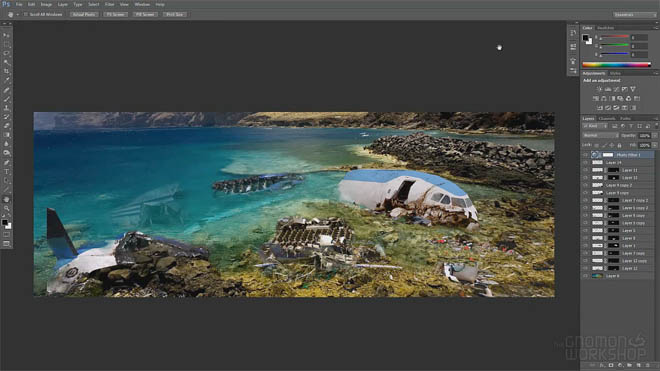Toggle visibility of Layer 12 copy
This screenshot has height=371, width=660.
[585, 261]
